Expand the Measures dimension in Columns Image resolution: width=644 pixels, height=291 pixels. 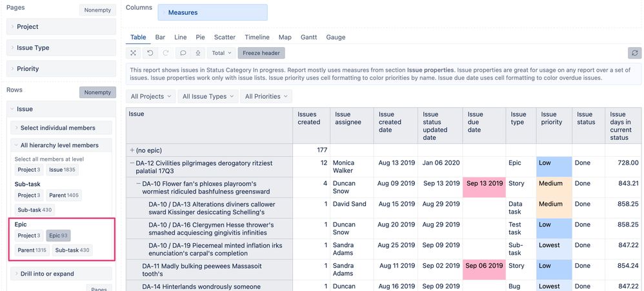click(x=213, y=12)
